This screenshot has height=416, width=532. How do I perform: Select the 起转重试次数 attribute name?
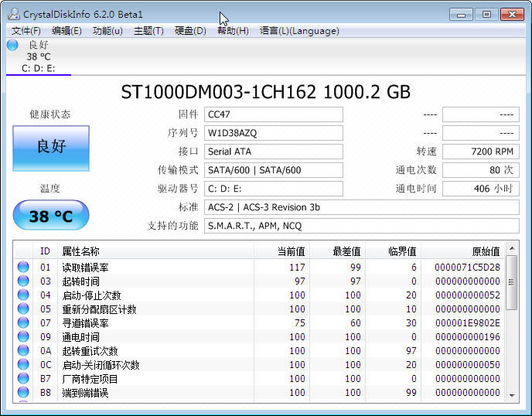click(x=90, y=351)
